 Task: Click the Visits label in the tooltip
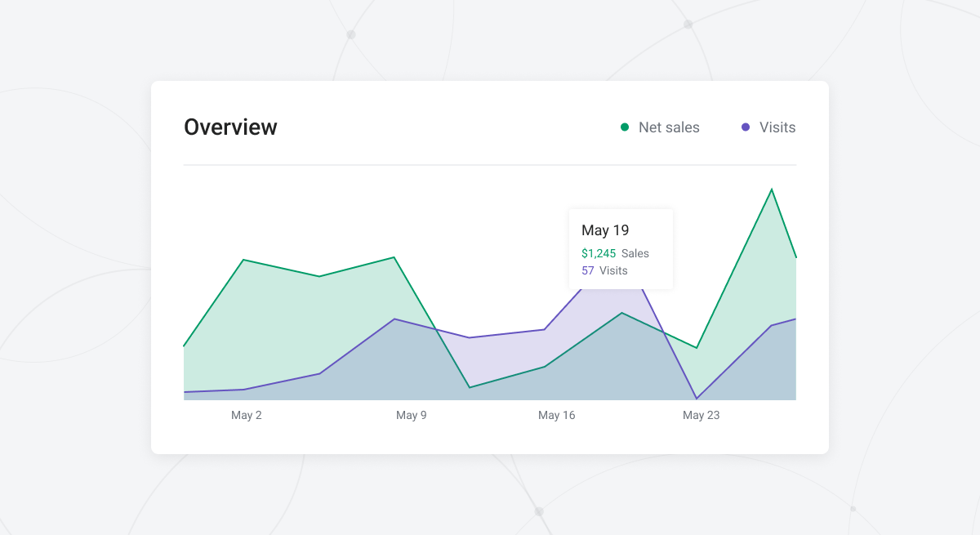pyautogui.click(x=613, y=270)
